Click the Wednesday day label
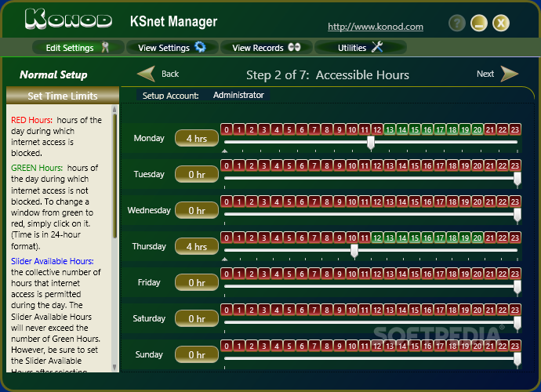Image resolution: width=541 pixels, height=392 pixels. coord(149,210)
